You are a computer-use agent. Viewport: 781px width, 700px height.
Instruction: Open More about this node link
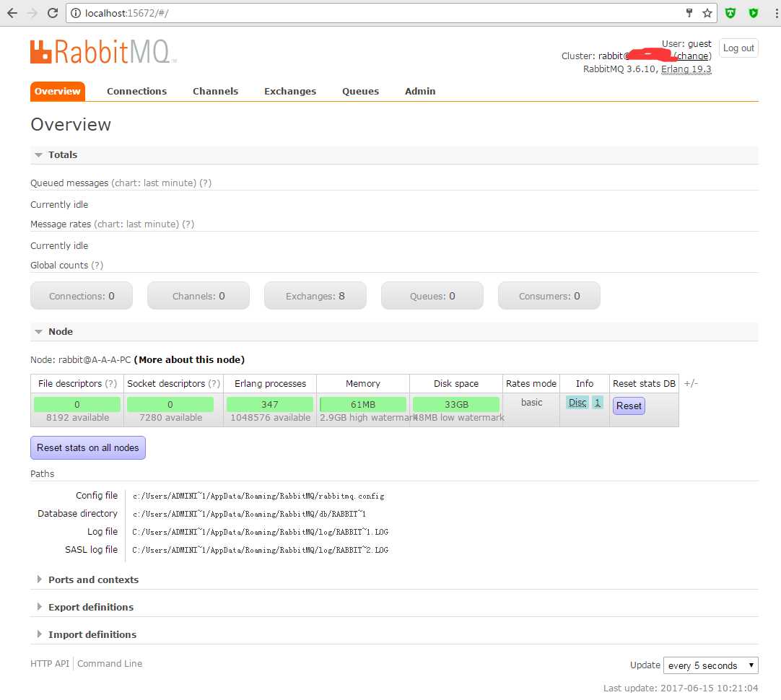pyautogui.click(x=189, y=359)
